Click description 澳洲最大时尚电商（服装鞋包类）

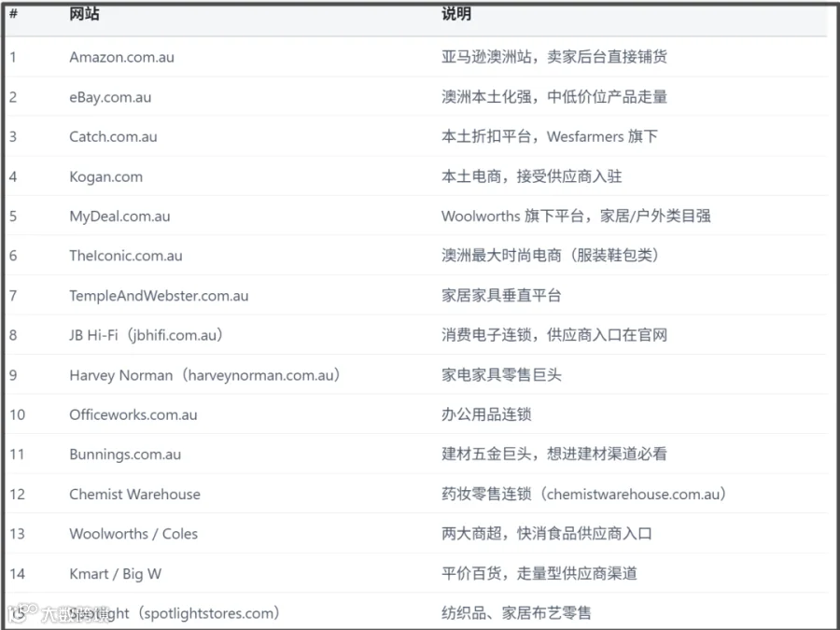[550, 256]
